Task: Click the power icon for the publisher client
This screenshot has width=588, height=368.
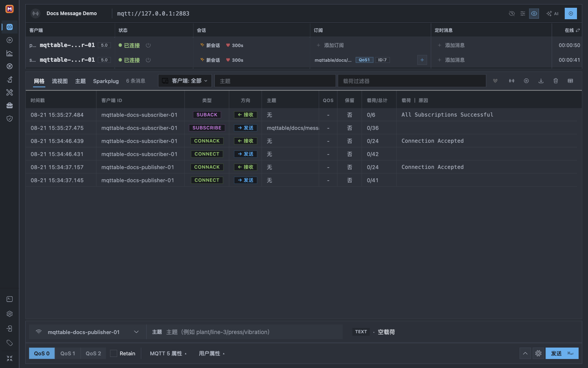Action: (x=148, y=45)
